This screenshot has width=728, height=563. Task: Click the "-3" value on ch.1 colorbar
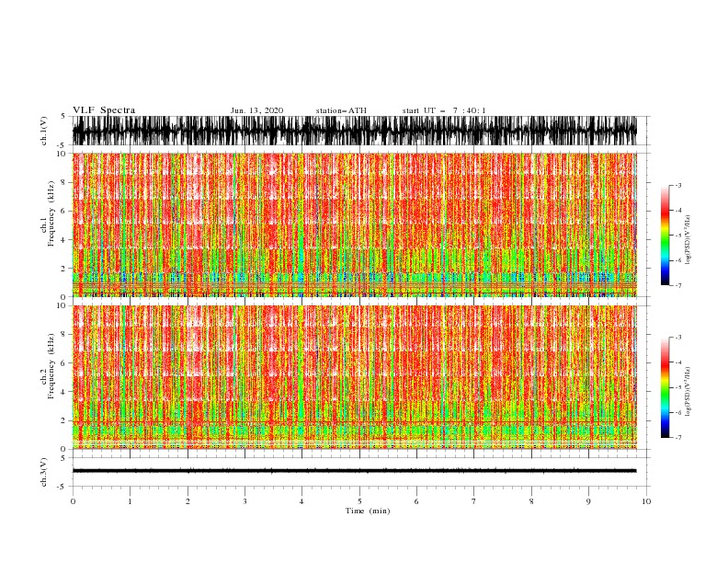[x=678, y=185]
